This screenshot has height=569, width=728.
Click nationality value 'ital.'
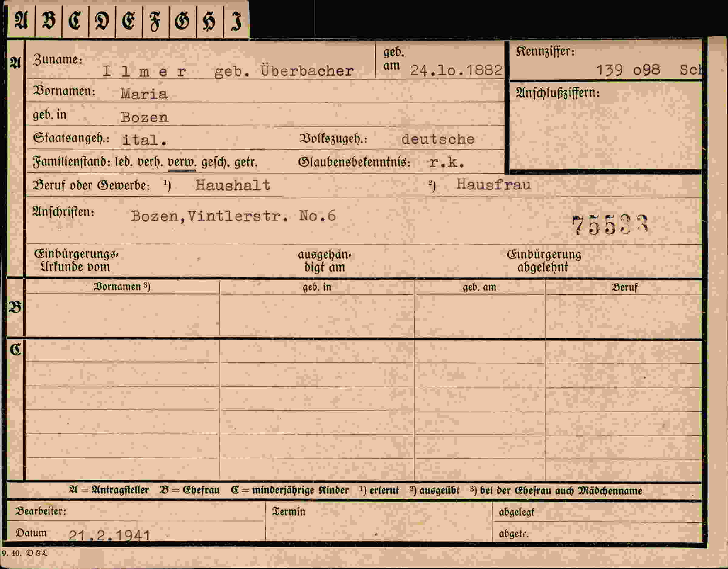click(144, 140)
